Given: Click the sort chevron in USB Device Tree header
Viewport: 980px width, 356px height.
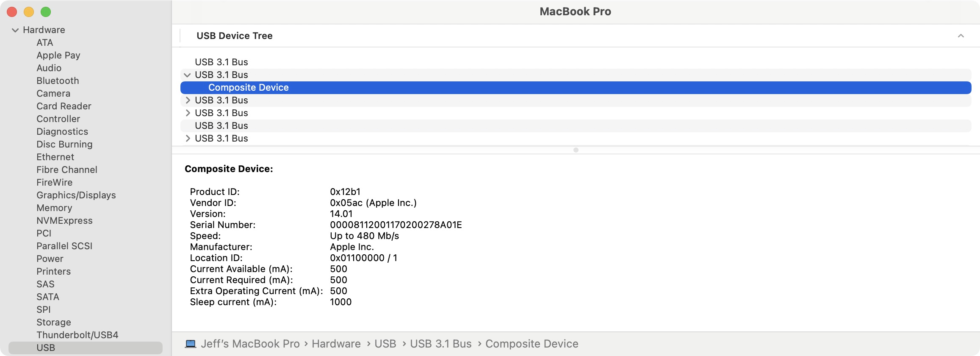Looking at the screenshot, I should pyautogui.click(x=961, y=36).
